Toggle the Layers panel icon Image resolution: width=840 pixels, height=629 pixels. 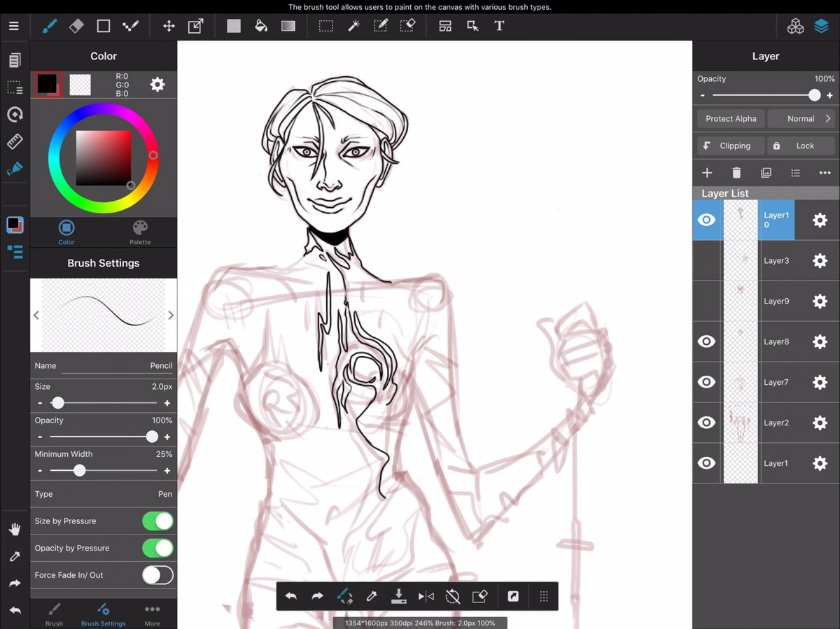[822, 27]
